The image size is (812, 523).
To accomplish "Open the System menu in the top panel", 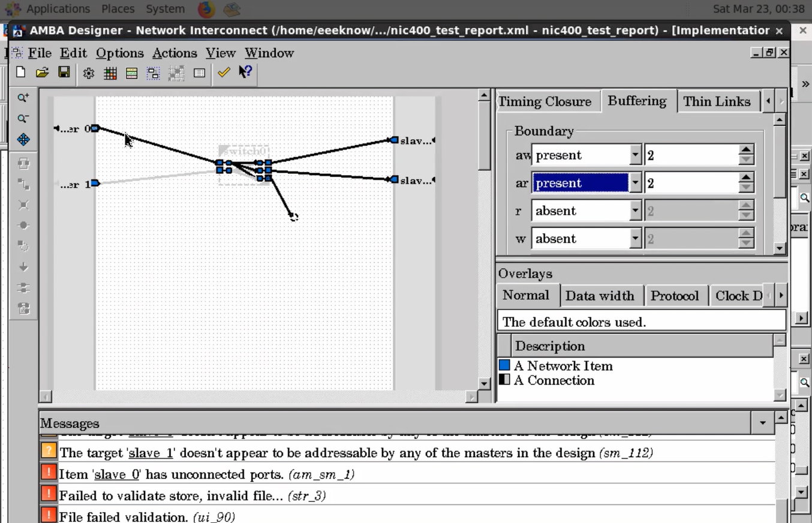I will coord(165,9).
